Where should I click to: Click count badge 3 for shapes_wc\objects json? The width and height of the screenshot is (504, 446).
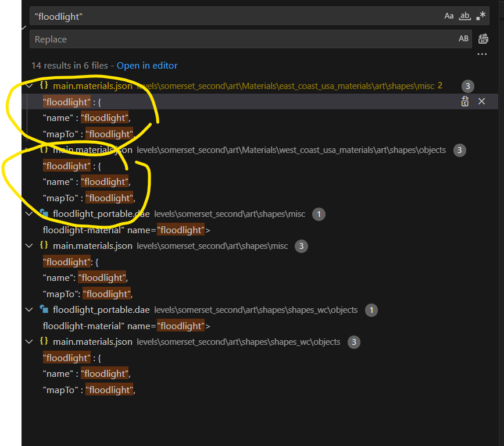point(354,342)
